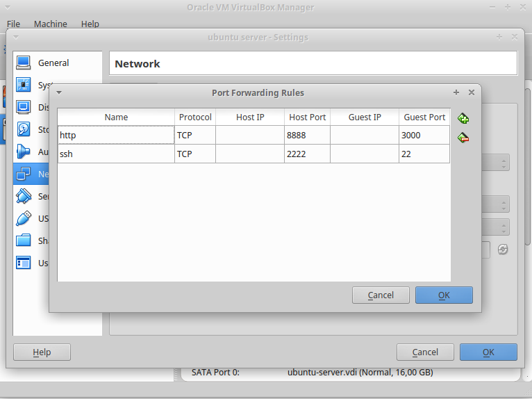Screen dimensions: 532x399
Task: Select the Serial Ports connector icon
Action: click(24, 196)
